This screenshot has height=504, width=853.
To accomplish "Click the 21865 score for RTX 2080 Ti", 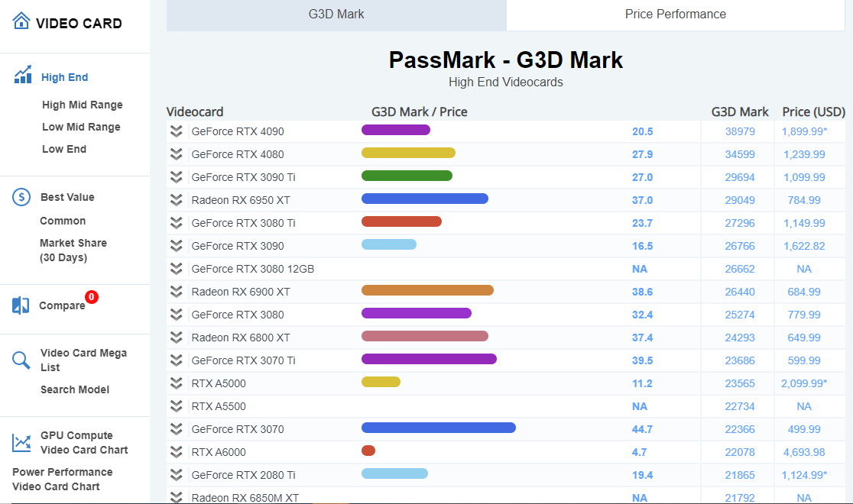I will tap(740, 475).
